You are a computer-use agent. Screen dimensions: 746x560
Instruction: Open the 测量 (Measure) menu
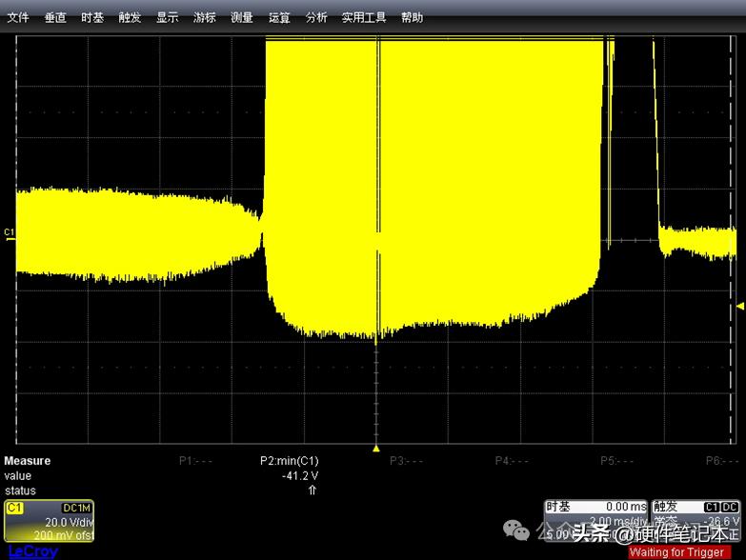click(x=241, y=17)
